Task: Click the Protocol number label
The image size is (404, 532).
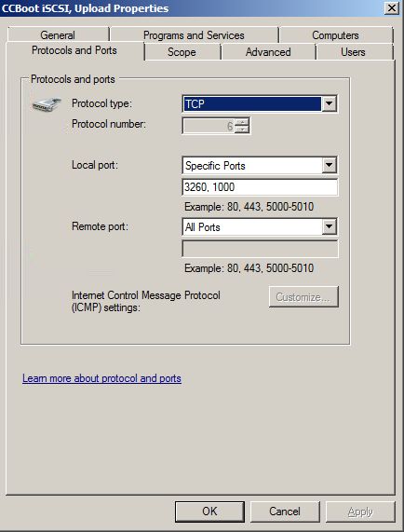Action: 109,124
